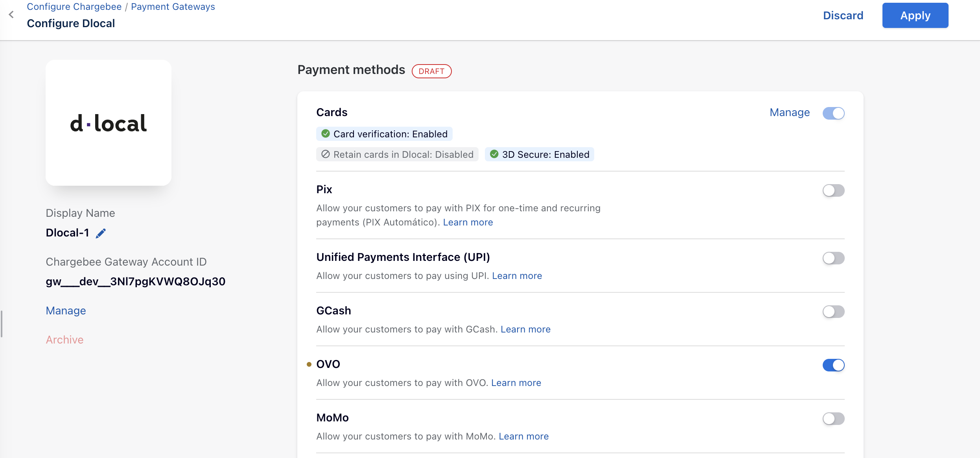
Task: Click the MoMo heading
Action: (332, 418)
